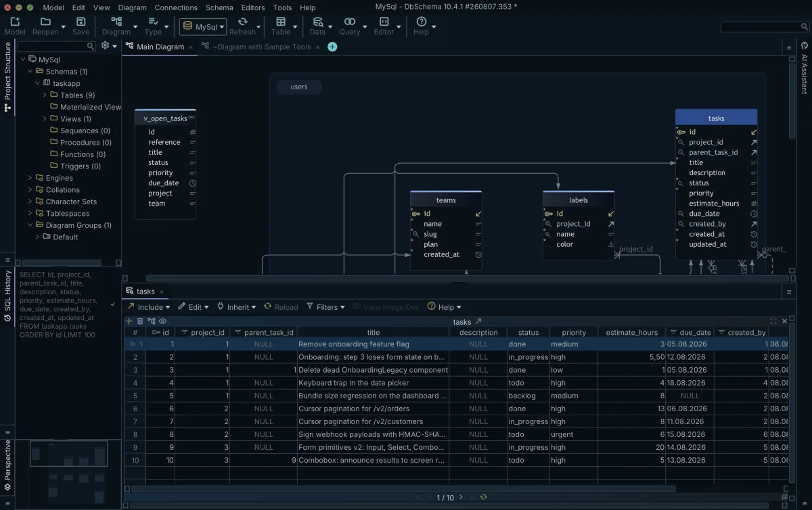Screen dimensions: 812x510
Task: Click the Type toolbar icon
Action: 153,22
